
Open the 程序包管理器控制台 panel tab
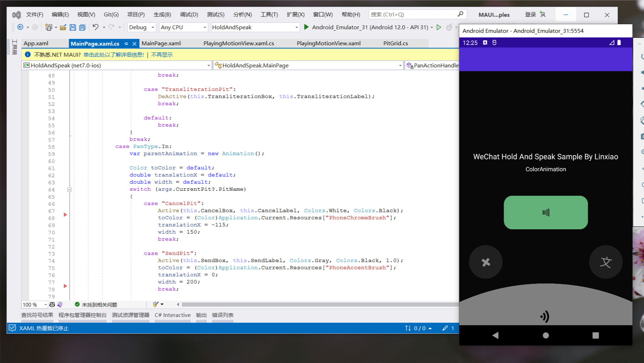tap(83, 315)
